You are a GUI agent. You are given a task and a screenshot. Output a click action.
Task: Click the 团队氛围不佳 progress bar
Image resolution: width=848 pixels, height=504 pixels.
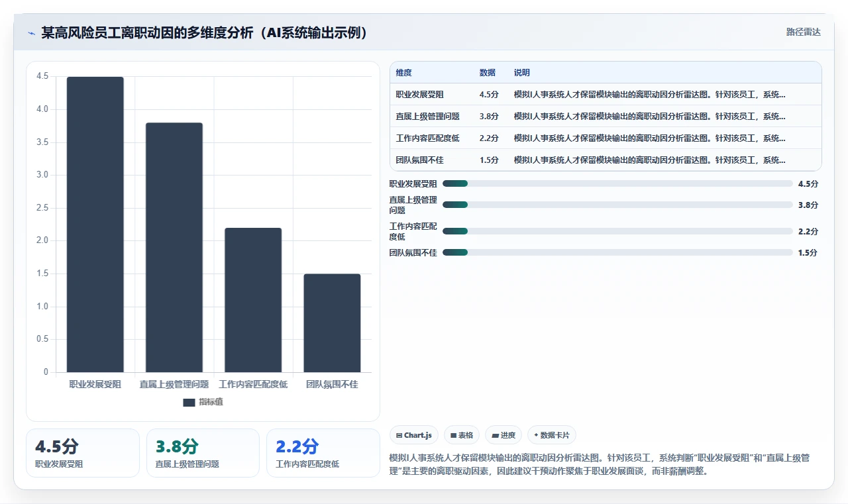617,252
